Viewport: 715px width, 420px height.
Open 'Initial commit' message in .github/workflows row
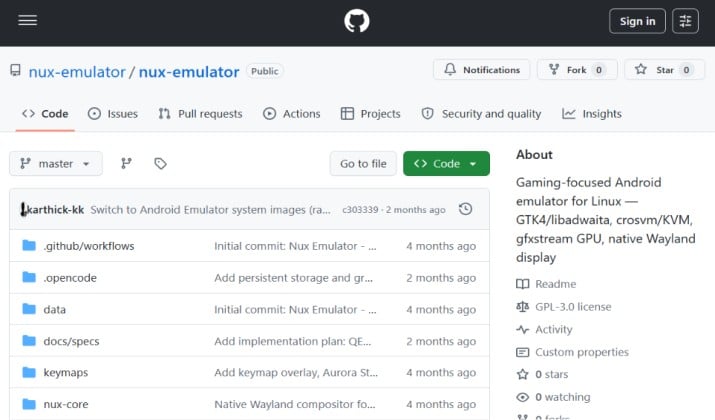tap(295, 246)
